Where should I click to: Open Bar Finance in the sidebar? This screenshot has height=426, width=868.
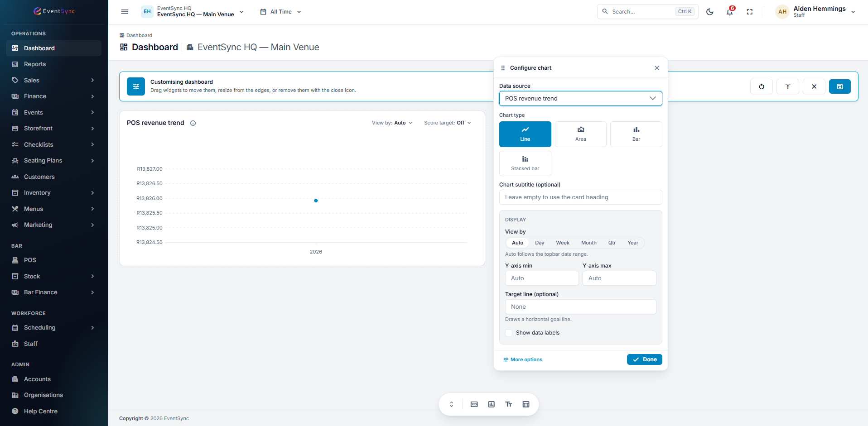pyautogui.click(x=53, y=292)
